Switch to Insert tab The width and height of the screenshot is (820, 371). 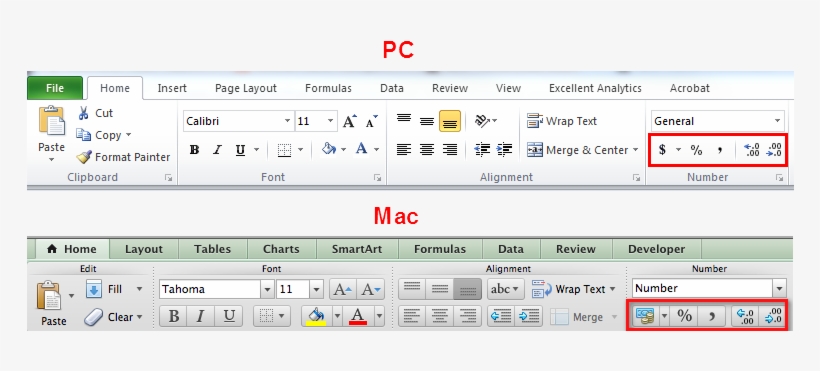pyautogui.click(x=172, y=88)
